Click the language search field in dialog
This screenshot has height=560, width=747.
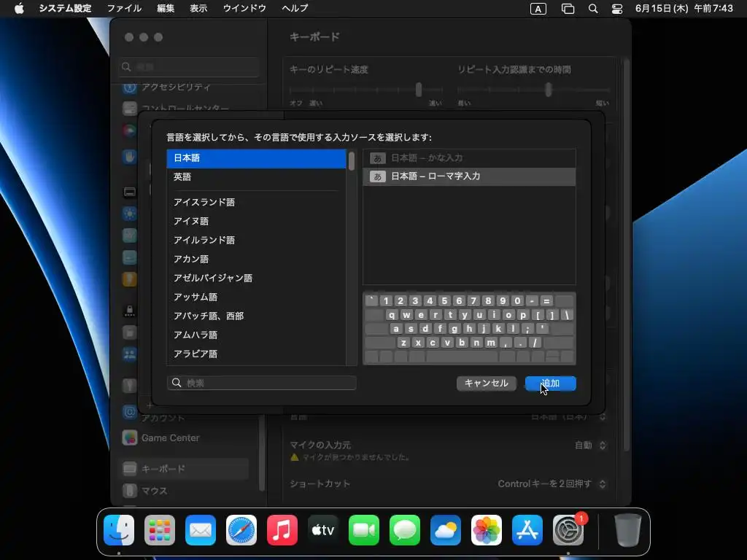[x=262, y=383]
